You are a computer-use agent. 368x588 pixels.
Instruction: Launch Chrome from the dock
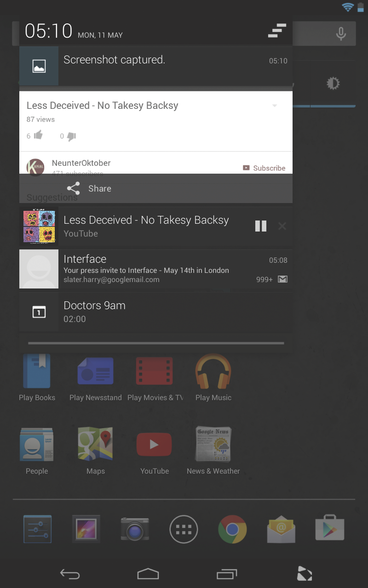point(232,529)
